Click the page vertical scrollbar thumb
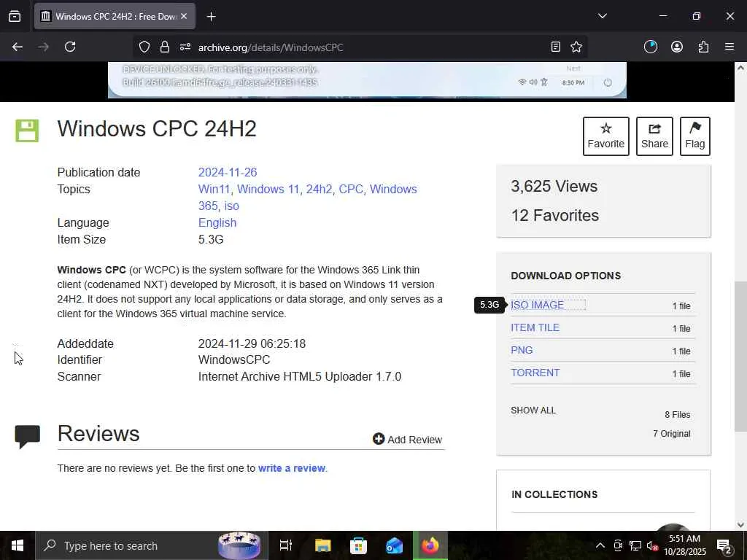The image size is (747, 560). [x=740, y=356]
